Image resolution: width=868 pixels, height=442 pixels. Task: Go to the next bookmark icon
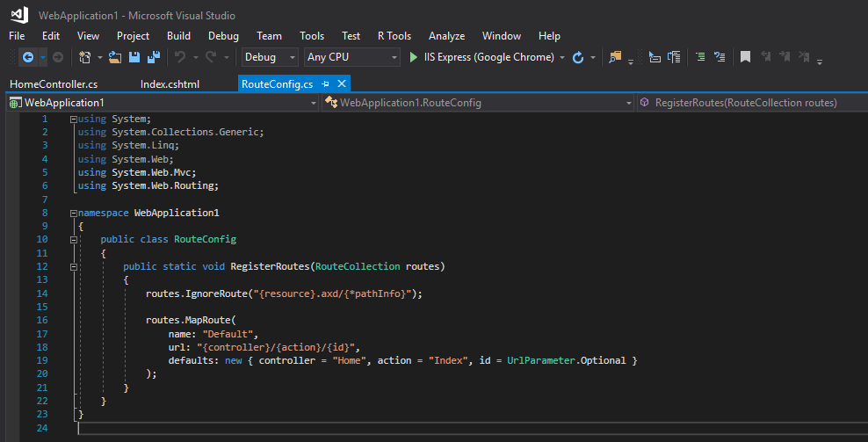pos(785,57)
